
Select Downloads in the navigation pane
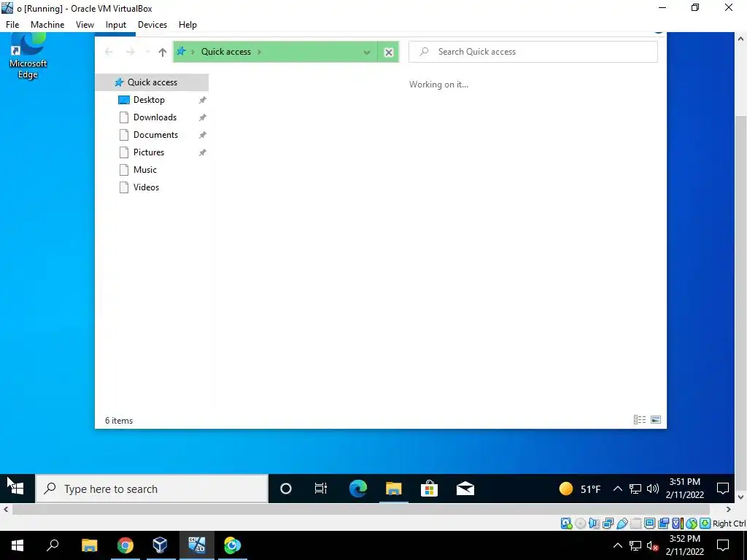[155, 117]
